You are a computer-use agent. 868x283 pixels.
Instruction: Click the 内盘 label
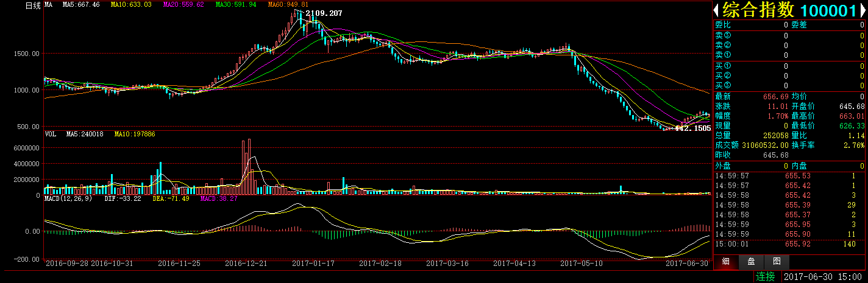[x=799, y=166]
